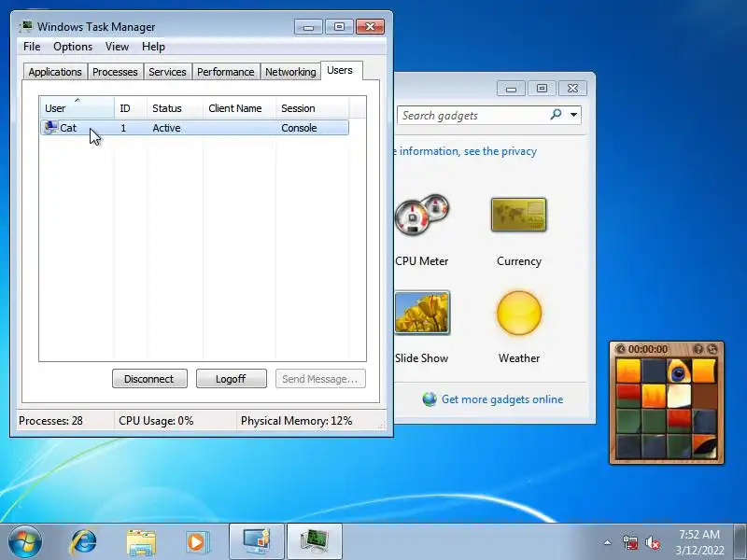
Task: Show hidden tray icons arrow
Action: pos(608,542)
